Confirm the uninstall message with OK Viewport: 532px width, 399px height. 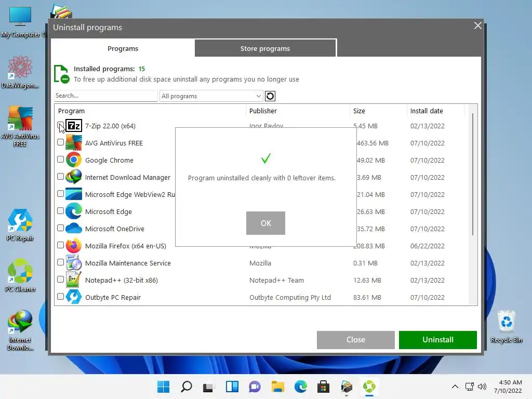(265, 223)
